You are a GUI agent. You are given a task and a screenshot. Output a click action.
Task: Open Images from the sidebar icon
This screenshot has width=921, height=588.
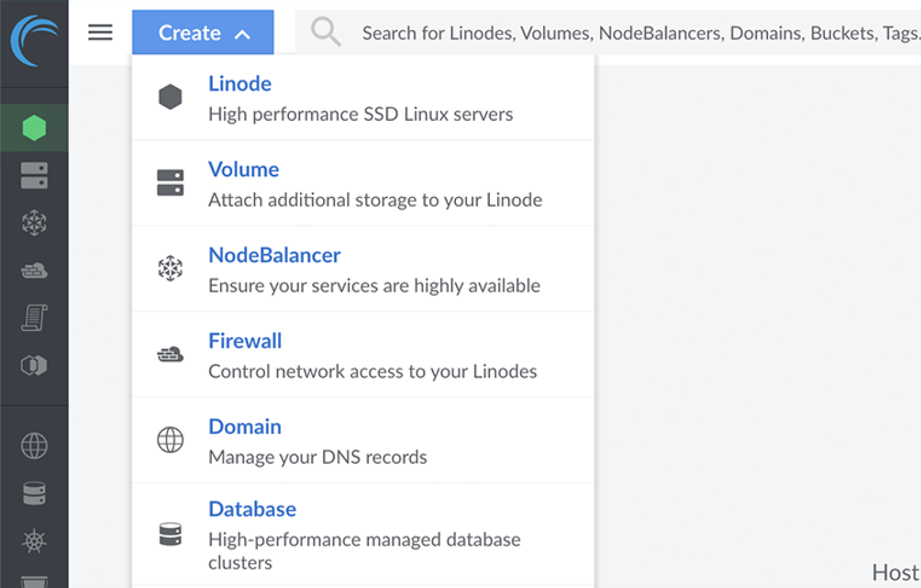34,365
